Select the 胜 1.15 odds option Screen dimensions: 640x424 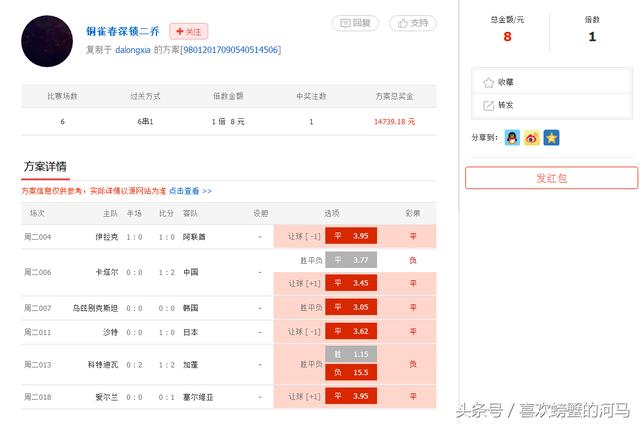350,355
